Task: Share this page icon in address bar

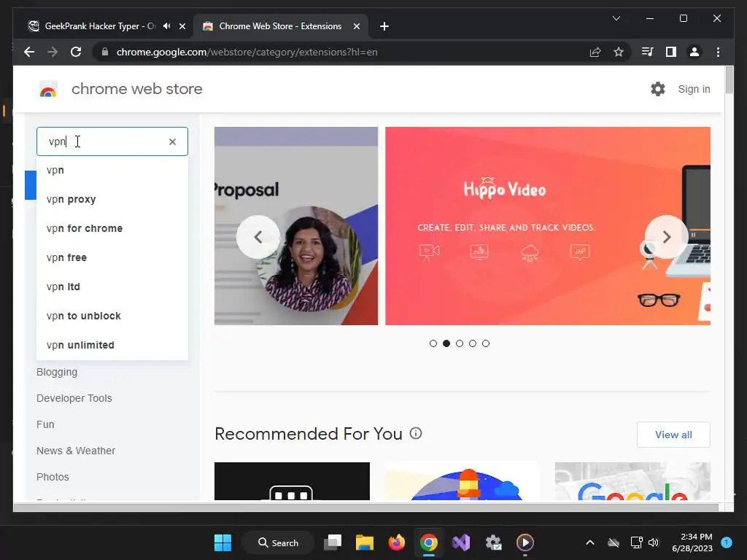Action: (x=595, y=52)
